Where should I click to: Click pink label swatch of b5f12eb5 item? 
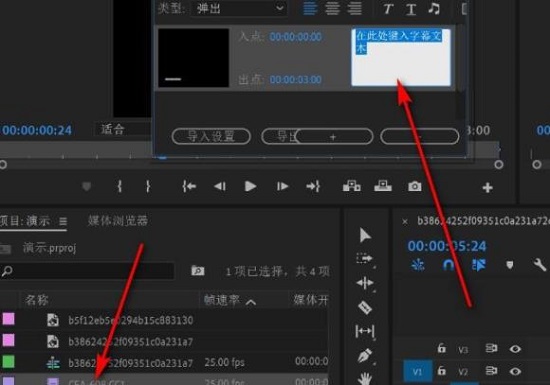(x=8, y=319)
